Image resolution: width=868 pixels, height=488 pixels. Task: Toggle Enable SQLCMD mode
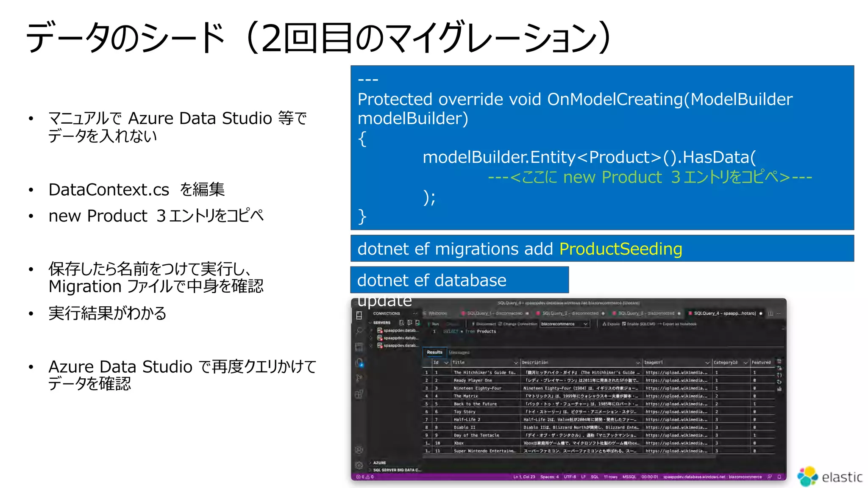[638, 324]
